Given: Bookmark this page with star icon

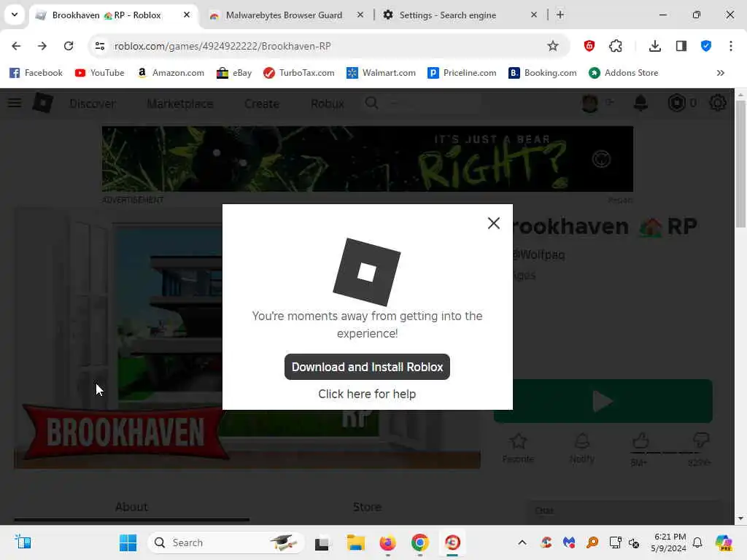Looking at the screenshot, I should [553, 46].
